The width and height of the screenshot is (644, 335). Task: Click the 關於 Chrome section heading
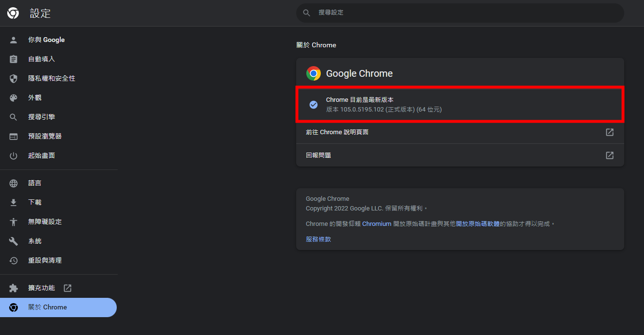(x=316, y=45)
